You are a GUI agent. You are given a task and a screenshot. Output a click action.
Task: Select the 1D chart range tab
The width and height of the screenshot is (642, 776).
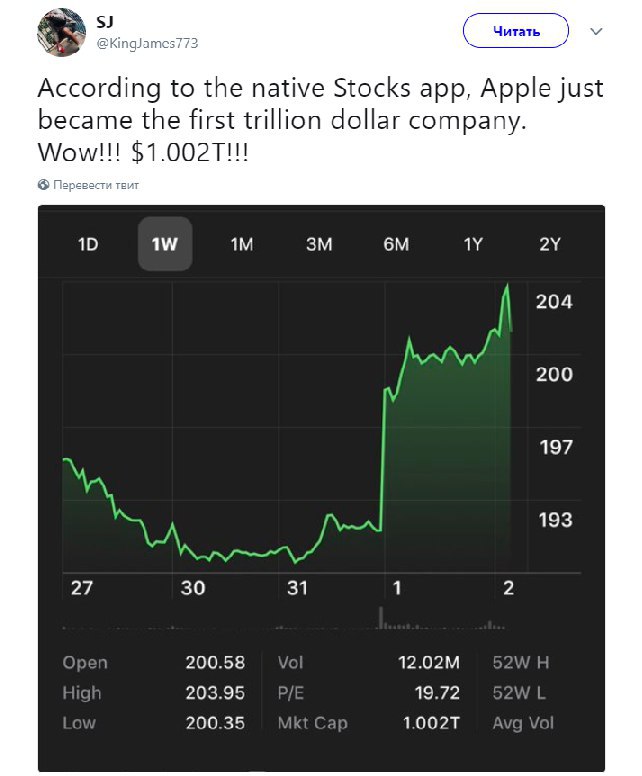click(88, 244)
